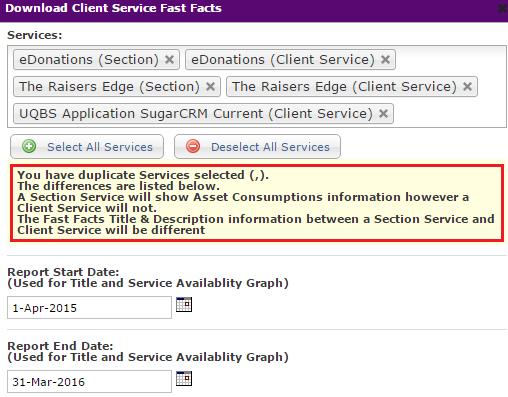This screenshot has width=508, height=397.
Task: Select UQBS Application SugarCRM Current tag text
Action: coord(196,114)
